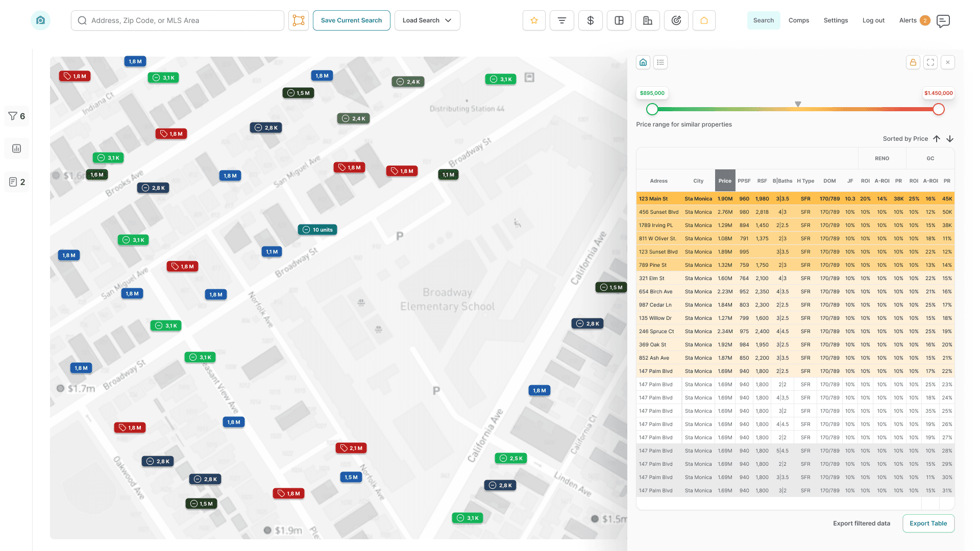
Task: Click the Alerts notification badge showing 2
Action: (925, 20)
